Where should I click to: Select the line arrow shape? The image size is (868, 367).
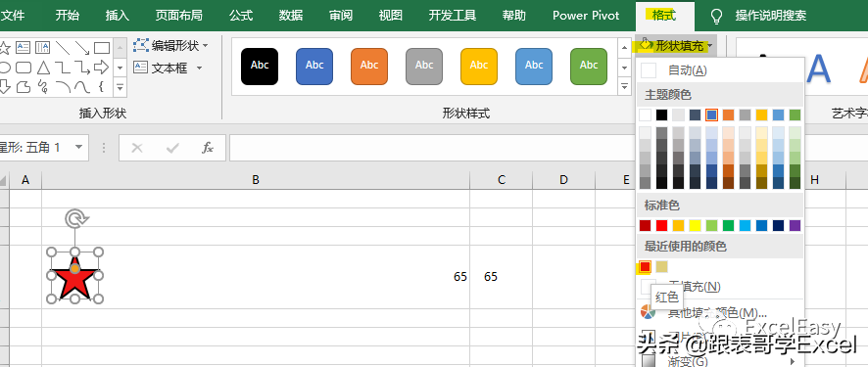coord(82,48)
